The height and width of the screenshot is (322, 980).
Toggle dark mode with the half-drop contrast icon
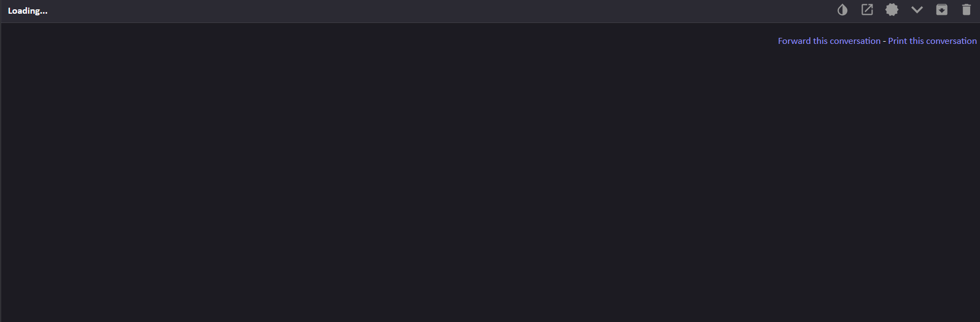[x=842, y=10]
